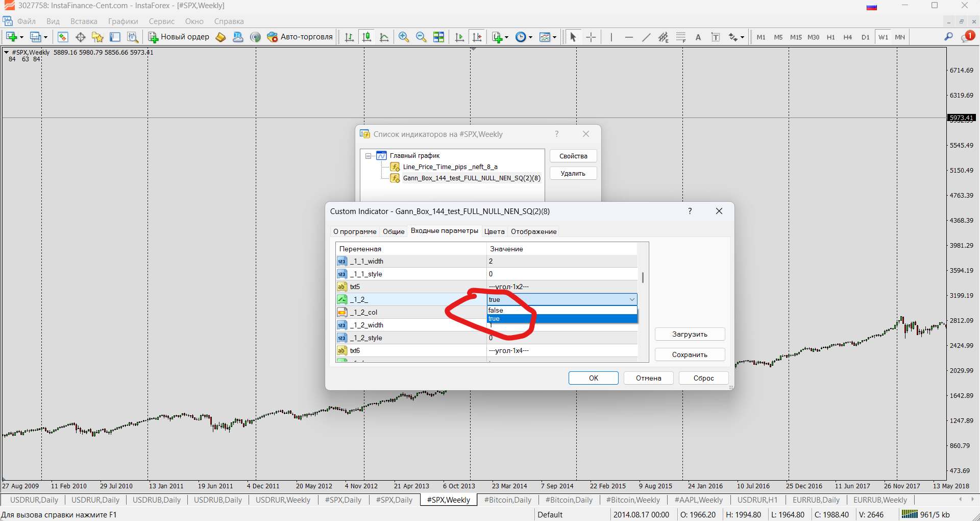Open the Вставка menu

(84, 21)
